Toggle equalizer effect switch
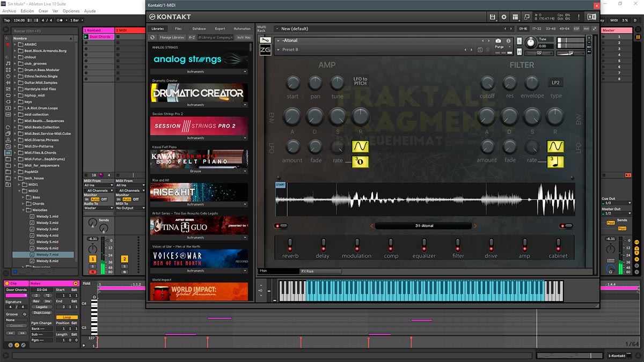This screenshot has width=644, height=362. (424, 245)
